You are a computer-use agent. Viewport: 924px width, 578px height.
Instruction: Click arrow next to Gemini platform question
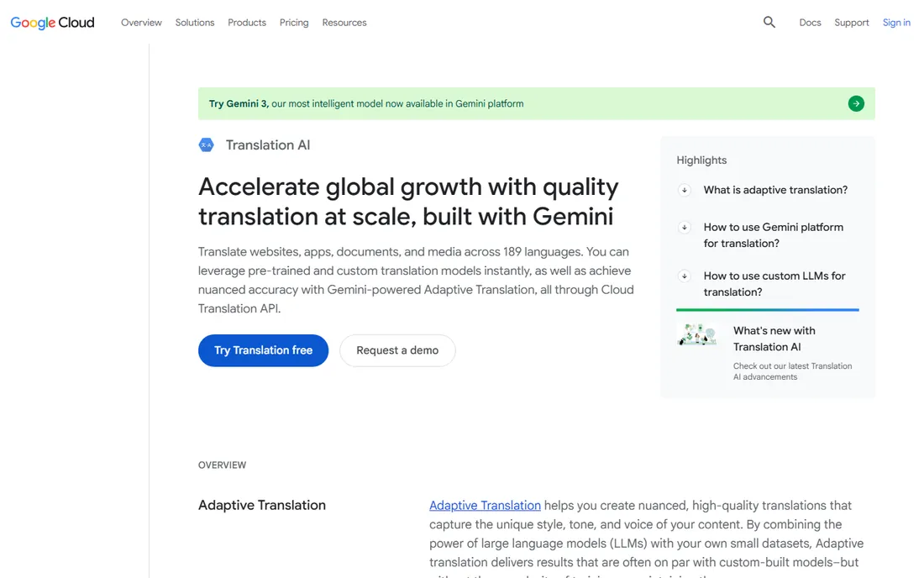pos(684,228)
